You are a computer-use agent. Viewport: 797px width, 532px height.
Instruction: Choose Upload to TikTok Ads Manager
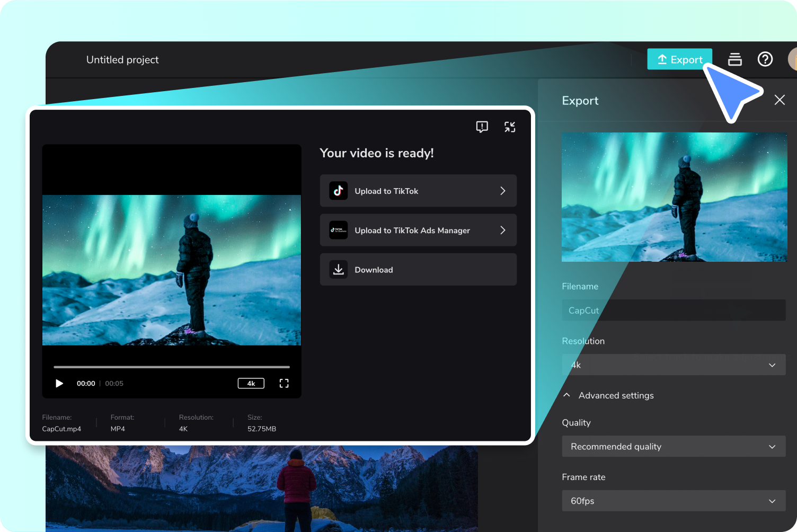418,230
